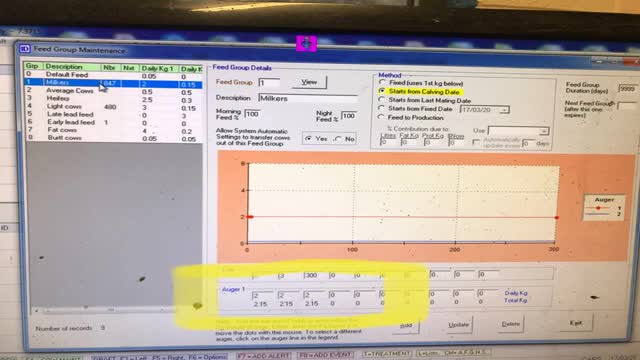Screen dimensions: 640x360
Task: Sort by the Daily Kg 1 column header
Action: click(159, 68)
